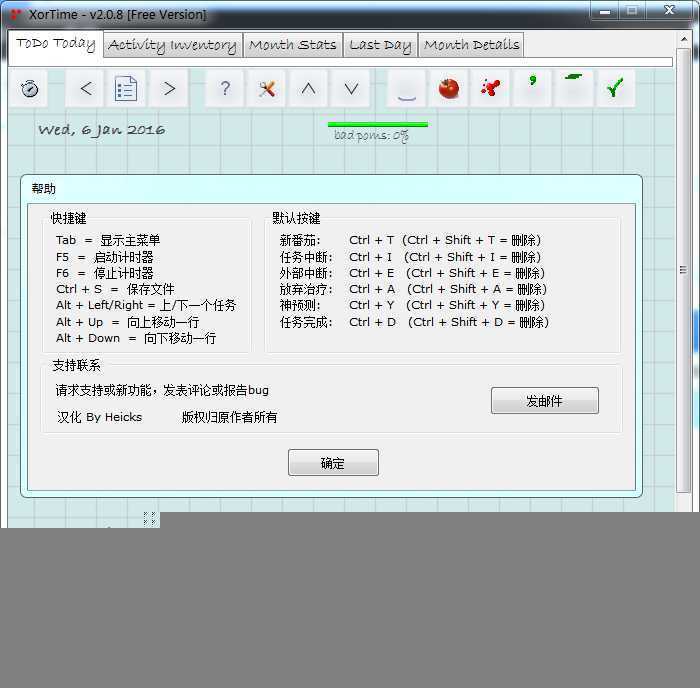This screenshot has width=700, height=688.
Task: Mark a squashed pomodoro with splatter icon
Action: pos(490,89)
